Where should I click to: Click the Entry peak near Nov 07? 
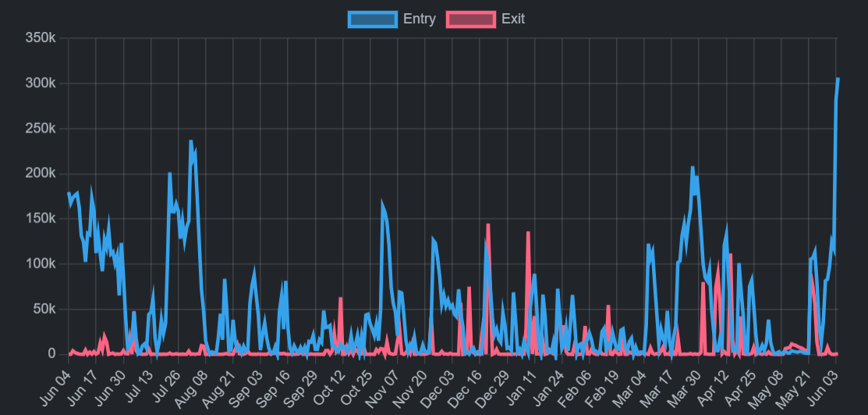point(382,204)
